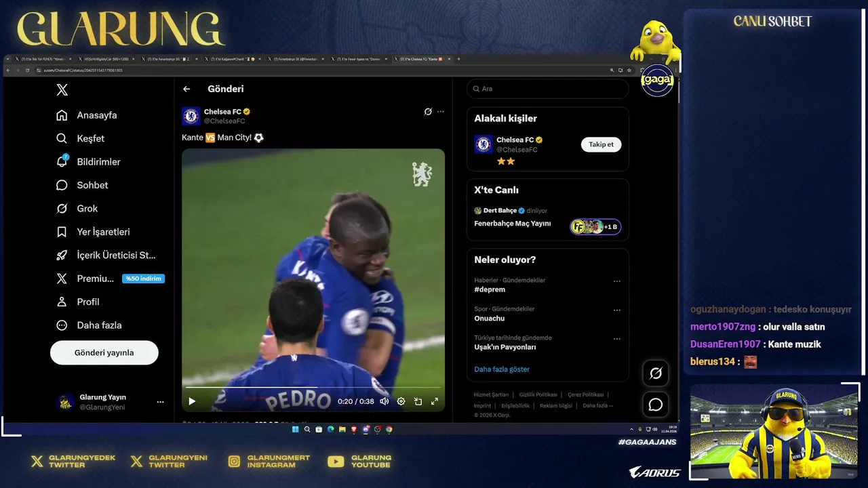Click Daha fazla göster link
Viewport: 868px width, 488px height.
click(x=502, y=369)
